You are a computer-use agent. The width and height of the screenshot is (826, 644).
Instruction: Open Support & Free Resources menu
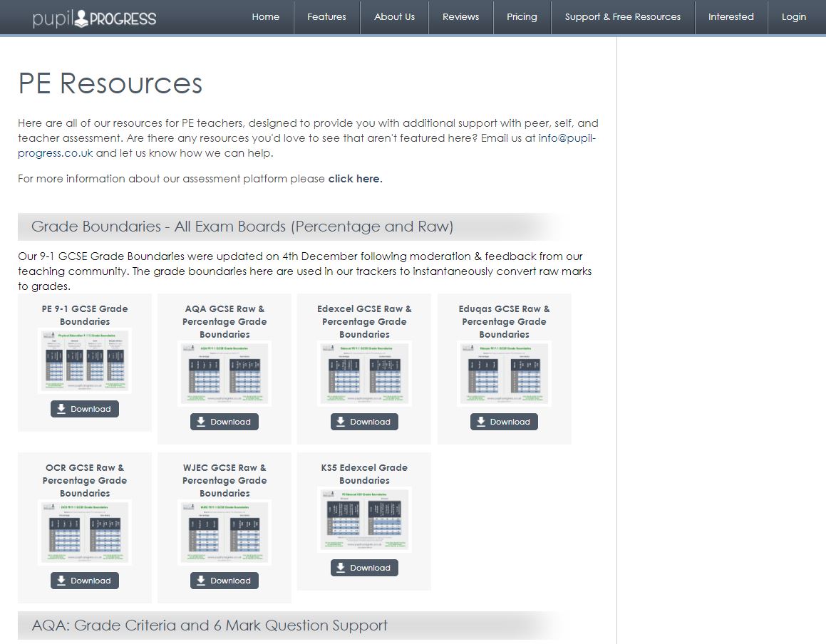(x=622, y=17)
